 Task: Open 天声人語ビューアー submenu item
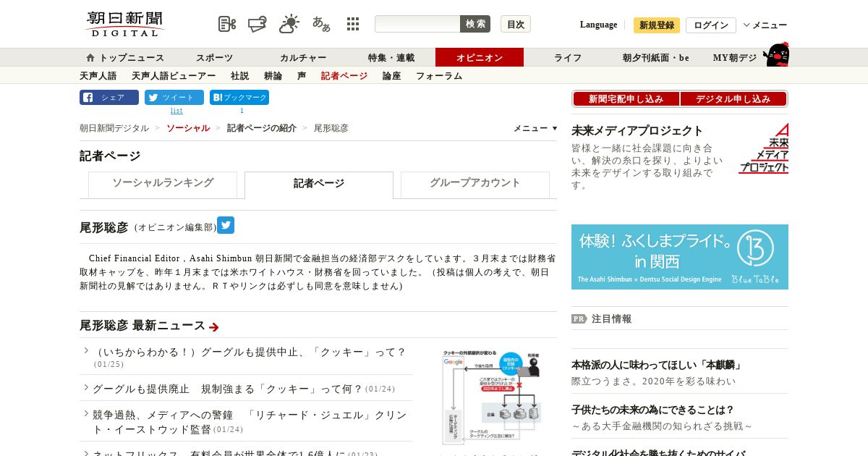click(174, 76)
